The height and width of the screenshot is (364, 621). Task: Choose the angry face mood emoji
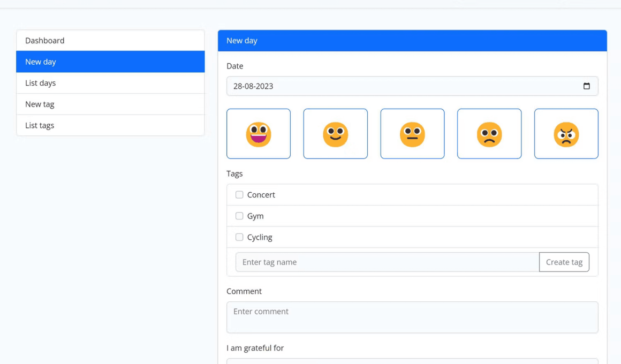tap(566, 134)
